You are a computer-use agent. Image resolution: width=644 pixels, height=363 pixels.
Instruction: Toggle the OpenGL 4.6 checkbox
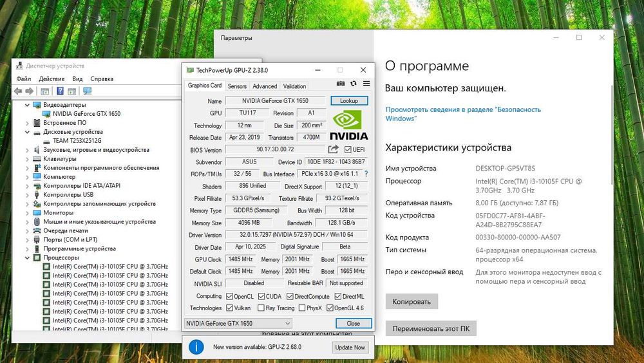coord(330,308)
